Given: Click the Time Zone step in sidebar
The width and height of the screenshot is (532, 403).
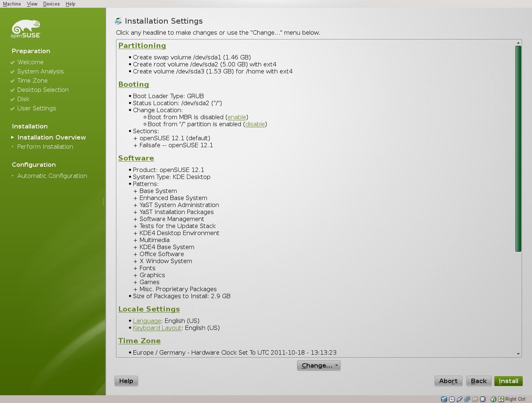Looking at the screenshot, I should [33, 80].
